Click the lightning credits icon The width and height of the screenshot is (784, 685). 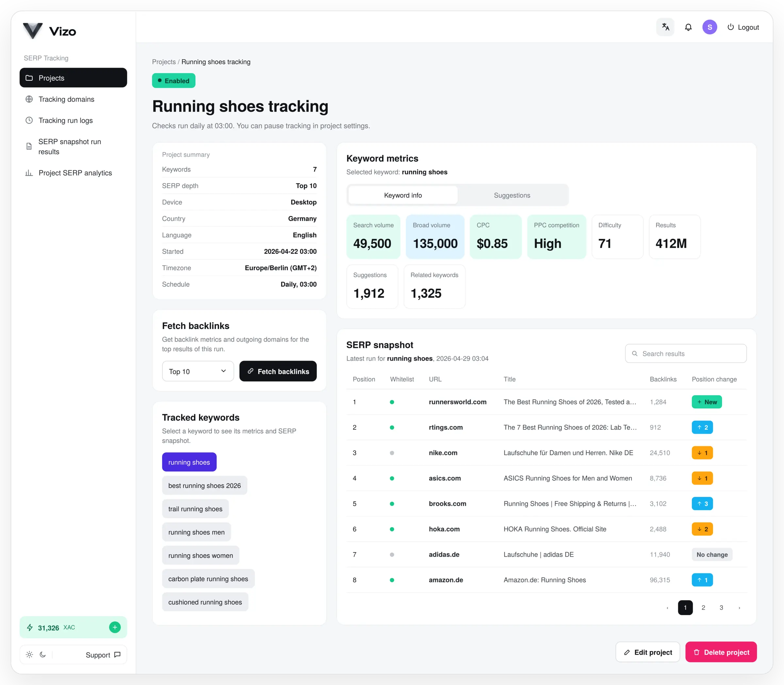pos(29,628)
